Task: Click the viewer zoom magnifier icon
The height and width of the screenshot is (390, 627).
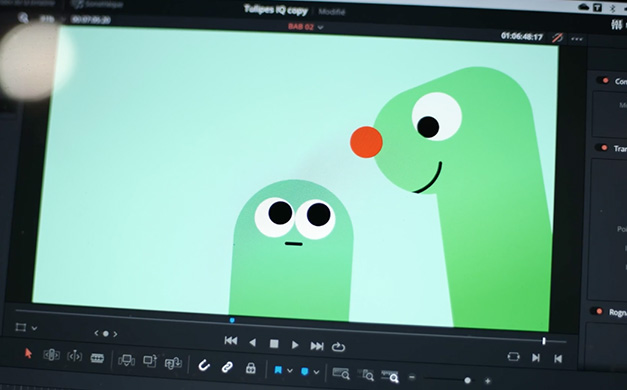Action: (x=23, y=17)
